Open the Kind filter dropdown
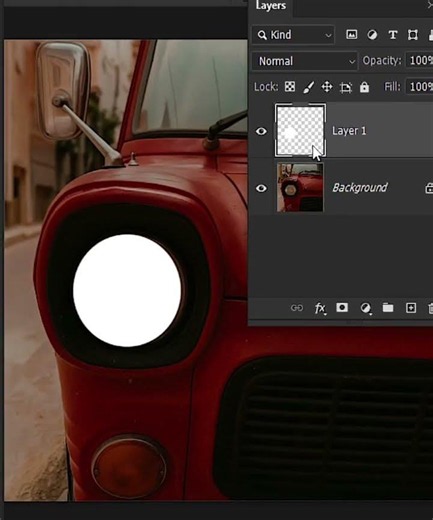The height and width of the screenshot is (520, 433). click(x=293, y=35)
